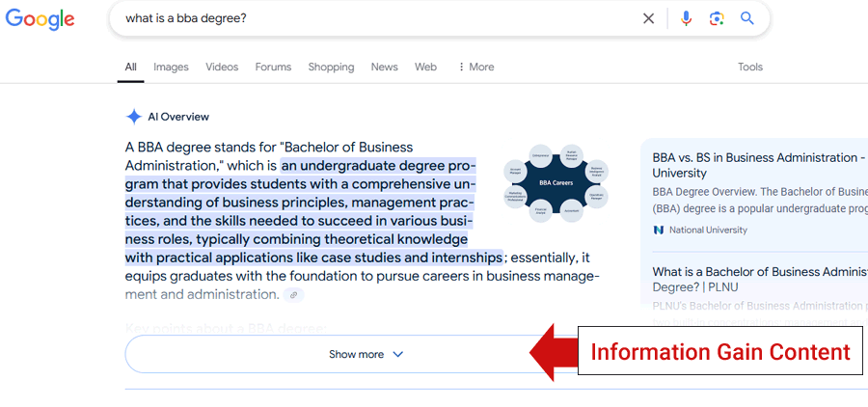This screenshot has width=868, height=407.
Task: Go to the Shopping tab
Action: coord(331,67)
